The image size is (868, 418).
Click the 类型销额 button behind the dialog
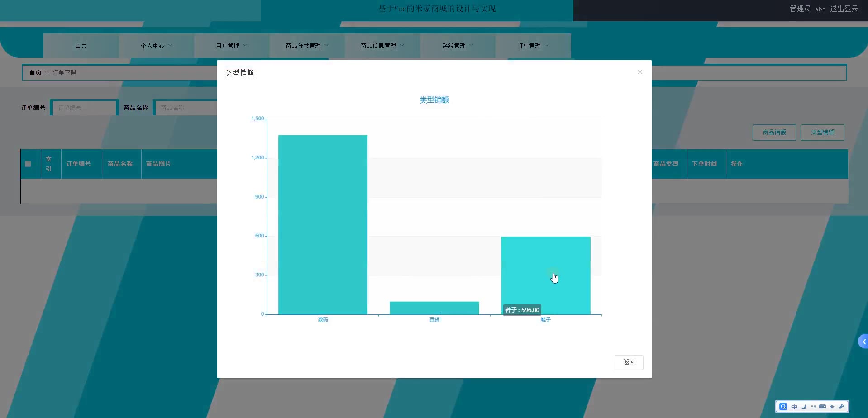pyautogui.click(x=822, y=133)
